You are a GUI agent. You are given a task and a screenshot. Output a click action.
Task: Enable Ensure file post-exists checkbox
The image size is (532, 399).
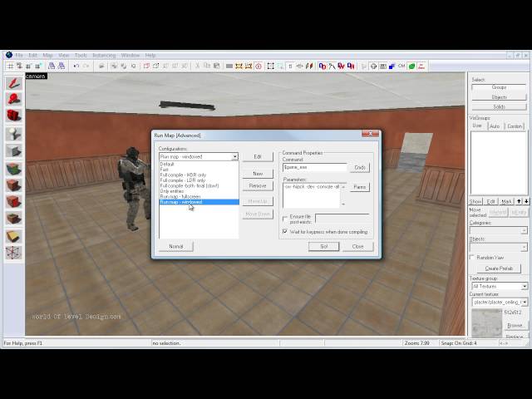point(285,219)
